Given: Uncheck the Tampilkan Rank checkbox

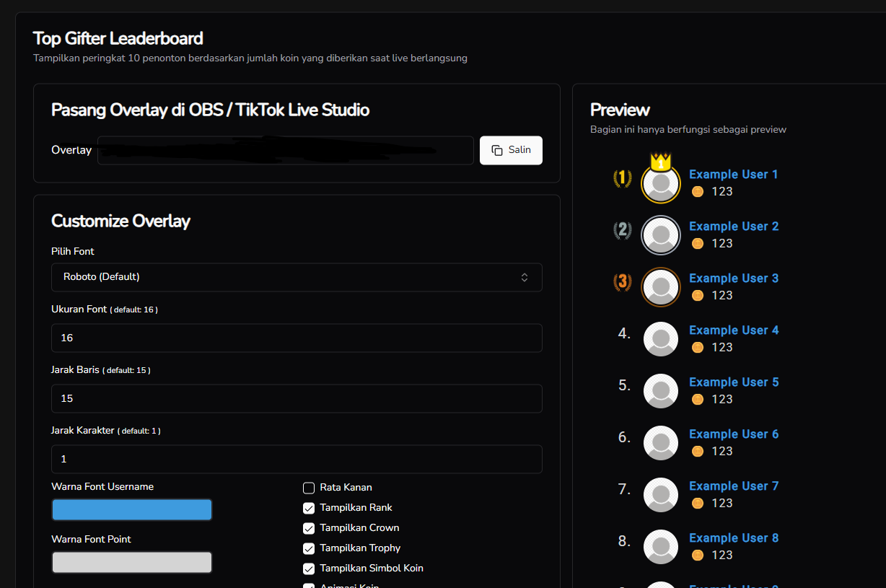Looking at the screenshot, I should (x=309, y=508).
